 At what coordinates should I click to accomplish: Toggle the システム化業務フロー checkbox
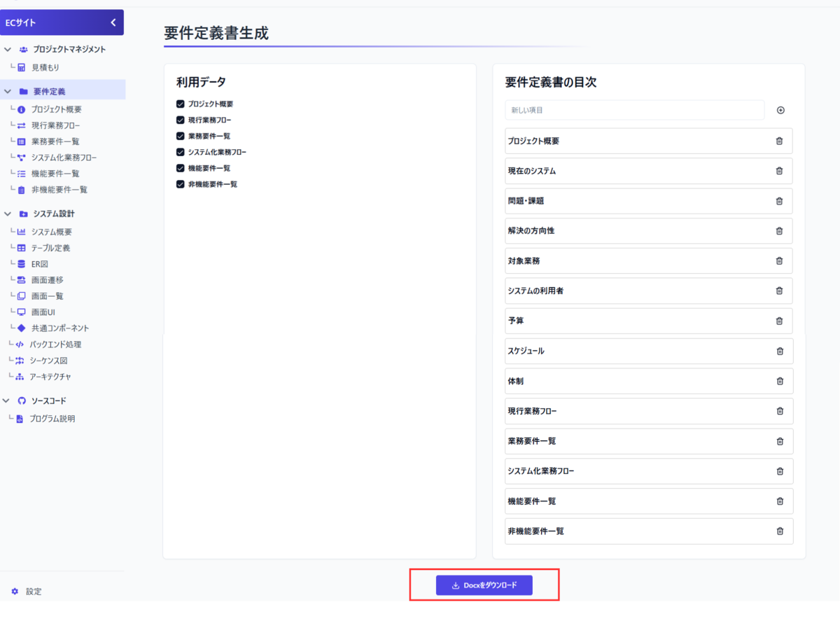[x=181, y=152]
